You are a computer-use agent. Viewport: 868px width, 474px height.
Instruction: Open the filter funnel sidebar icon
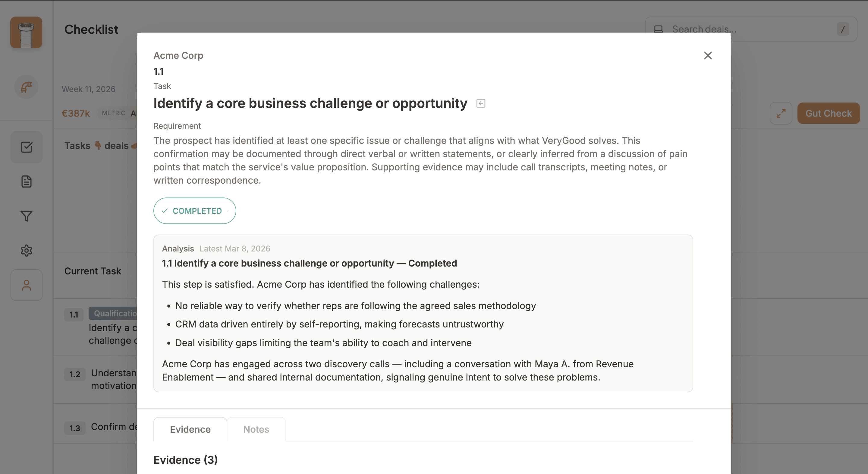click(x=26, y=216)
